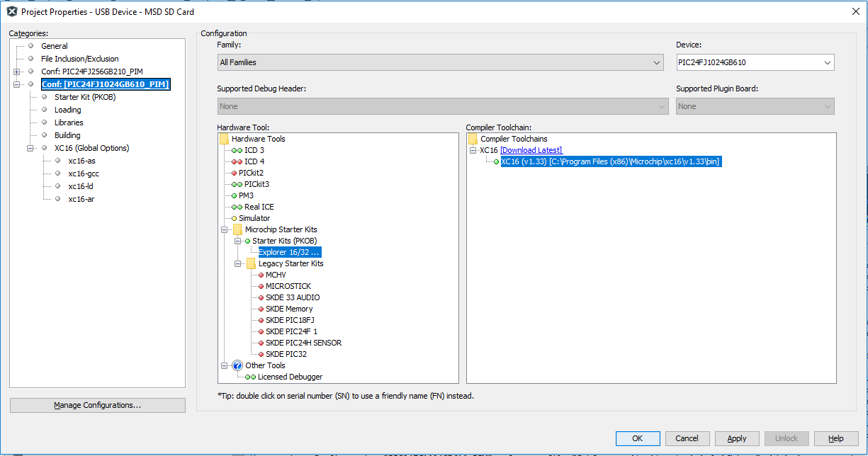Choose ICD 3 hardware tool

[254, 150]
